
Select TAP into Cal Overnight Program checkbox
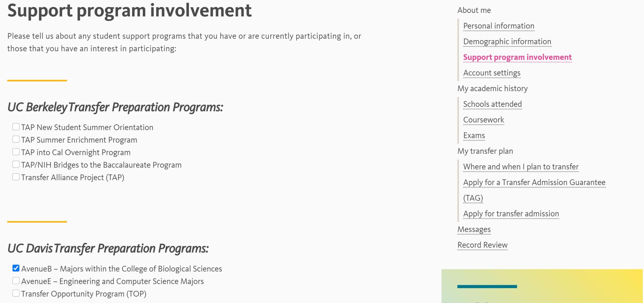point(16,152)
